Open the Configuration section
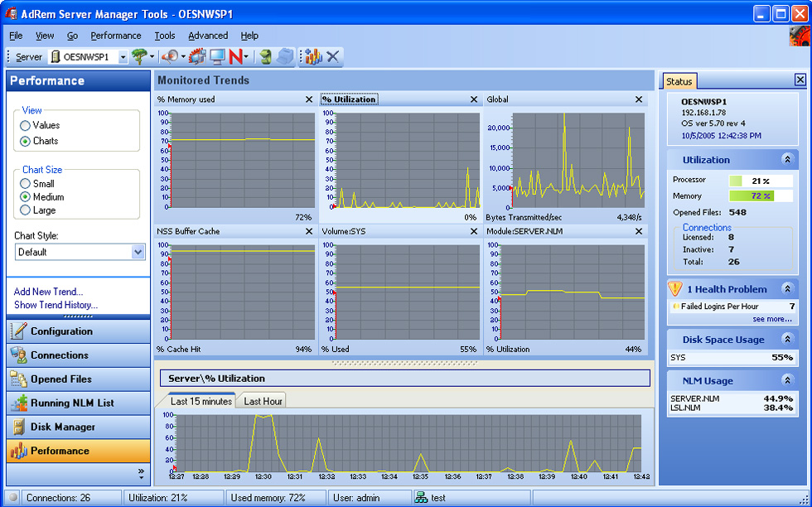The width and height of the screenshot is (812, 507). pyautogui.click(x=78, y=331)
